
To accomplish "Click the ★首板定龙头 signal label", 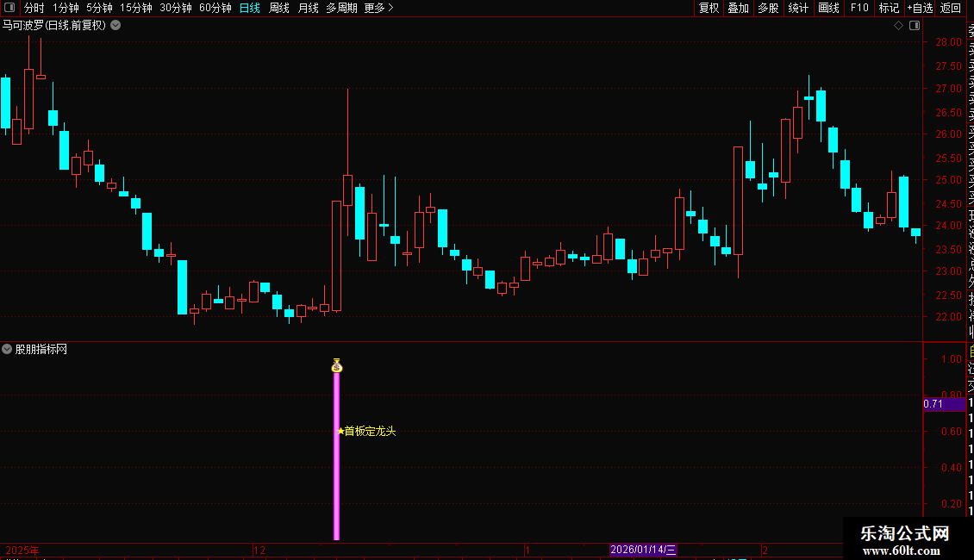I will click(x=366, y=431).
